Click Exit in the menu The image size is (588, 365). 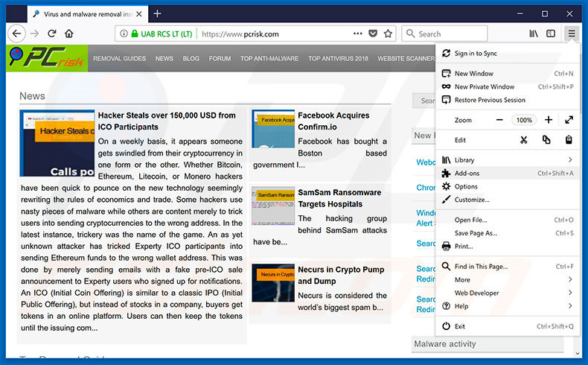coord(508,326)
